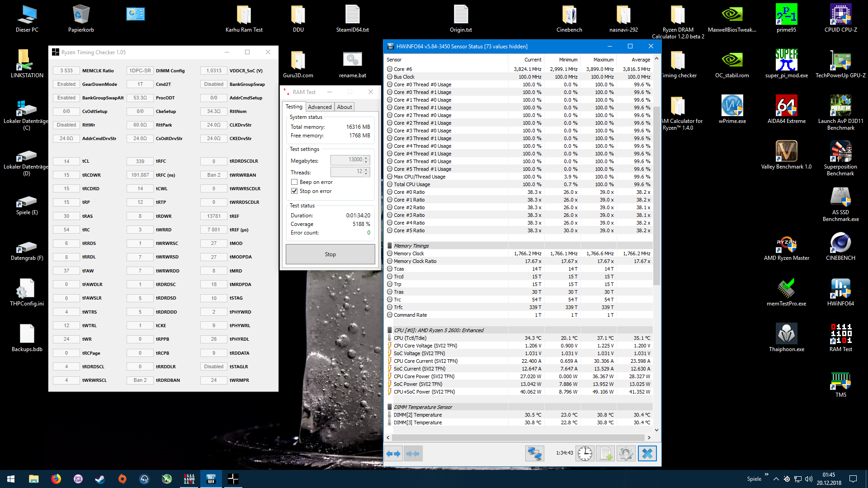Increase Megabytes value with up arrow
This screenshot has height=488, width=868.
pos(366,158)
